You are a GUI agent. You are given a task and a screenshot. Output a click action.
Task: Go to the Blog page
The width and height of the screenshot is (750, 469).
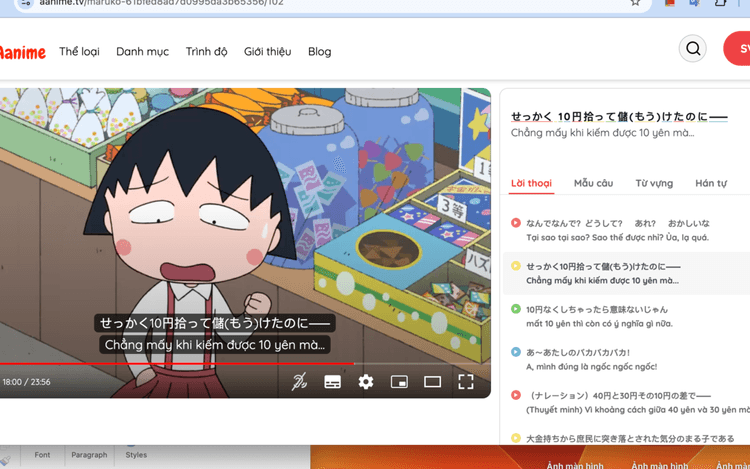click(319, 52)
